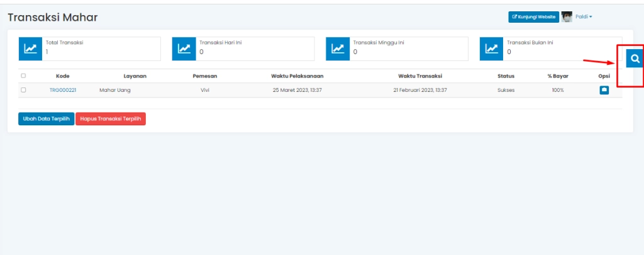Image resolution: width=644 pixels, height=255 pixels.
Task: Click the Transaksi Bulan Ini chart icon
Action: tap(492, 48)
